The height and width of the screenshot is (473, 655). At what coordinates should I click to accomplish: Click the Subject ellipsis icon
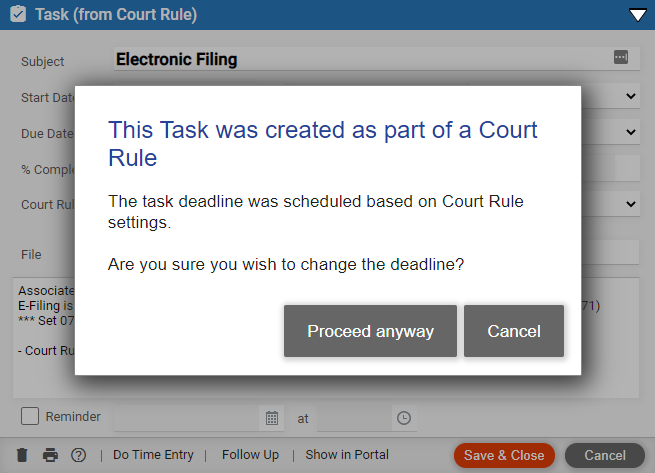coord(621,57)
